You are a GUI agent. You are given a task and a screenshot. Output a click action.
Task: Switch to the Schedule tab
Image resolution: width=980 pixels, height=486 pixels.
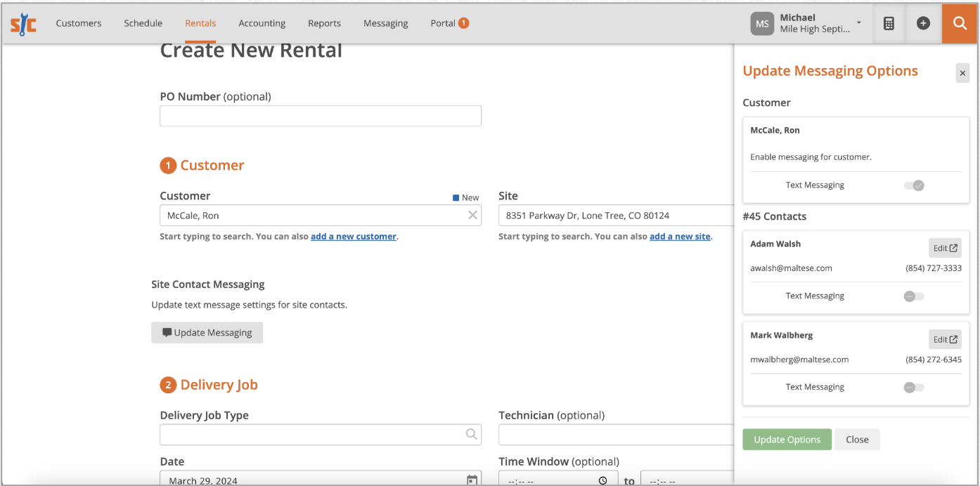143,23
